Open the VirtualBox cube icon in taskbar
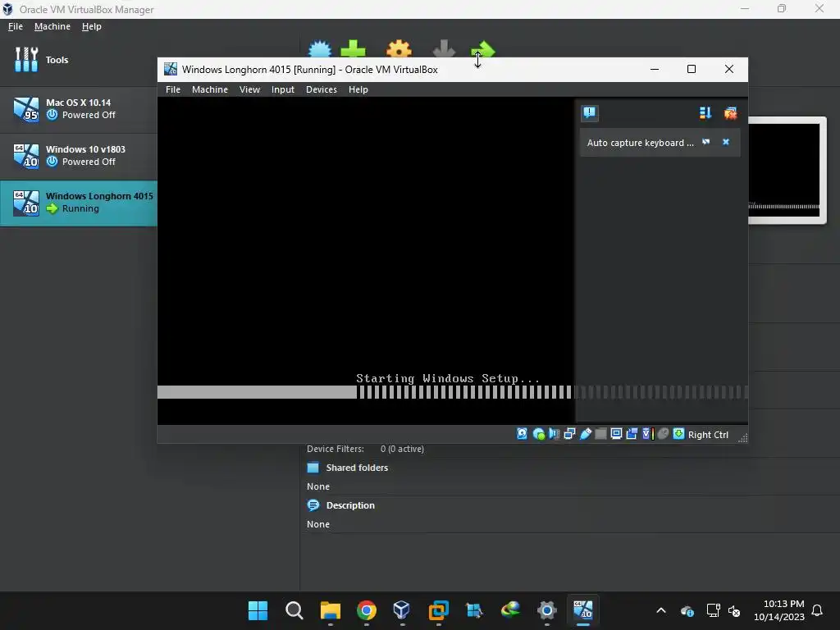The height and width of the screenshot is (630, 840). [x=402, y=610]
